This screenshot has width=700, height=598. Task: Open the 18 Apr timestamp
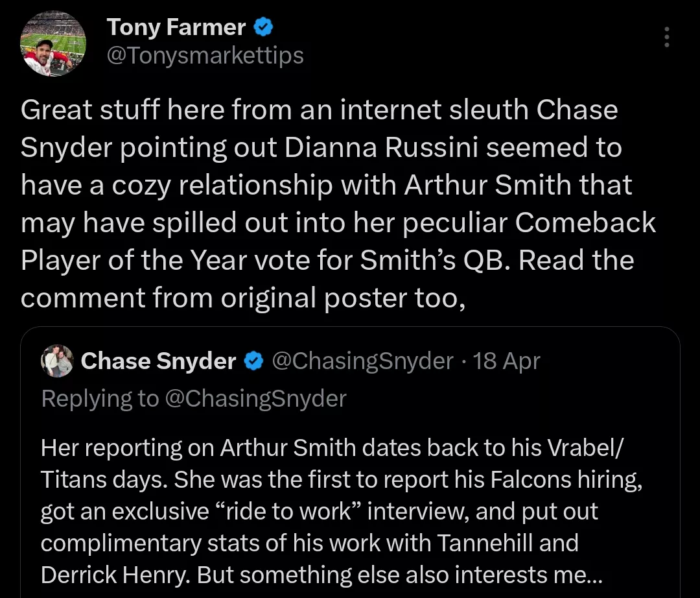506,361
